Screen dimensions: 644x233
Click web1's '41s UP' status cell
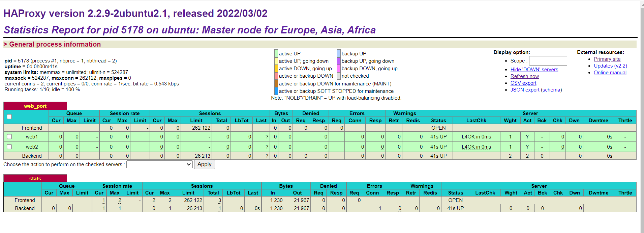438,137
